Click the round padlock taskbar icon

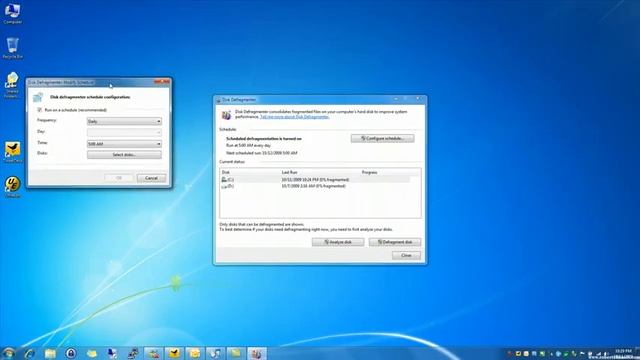(71, 353)
